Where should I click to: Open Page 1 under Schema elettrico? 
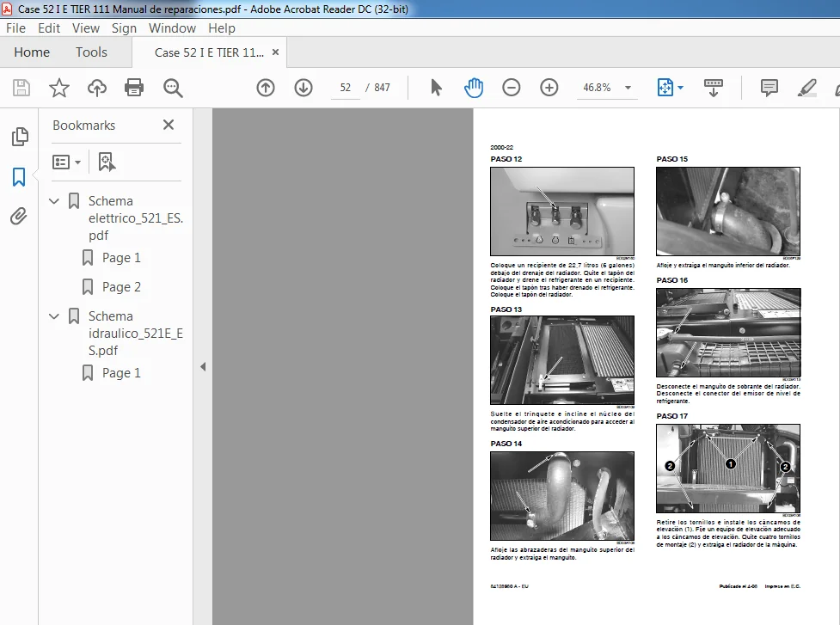121,258
